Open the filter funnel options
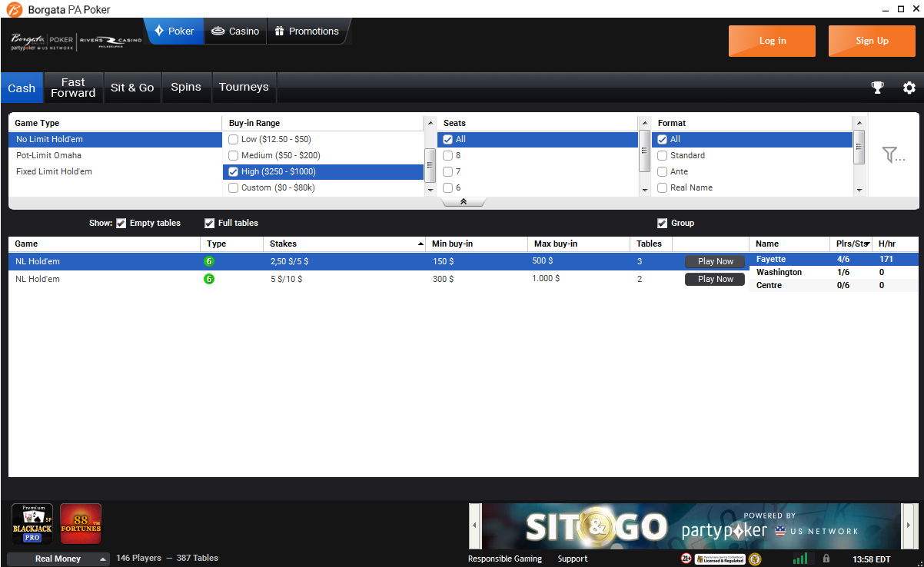 point(893,155)
